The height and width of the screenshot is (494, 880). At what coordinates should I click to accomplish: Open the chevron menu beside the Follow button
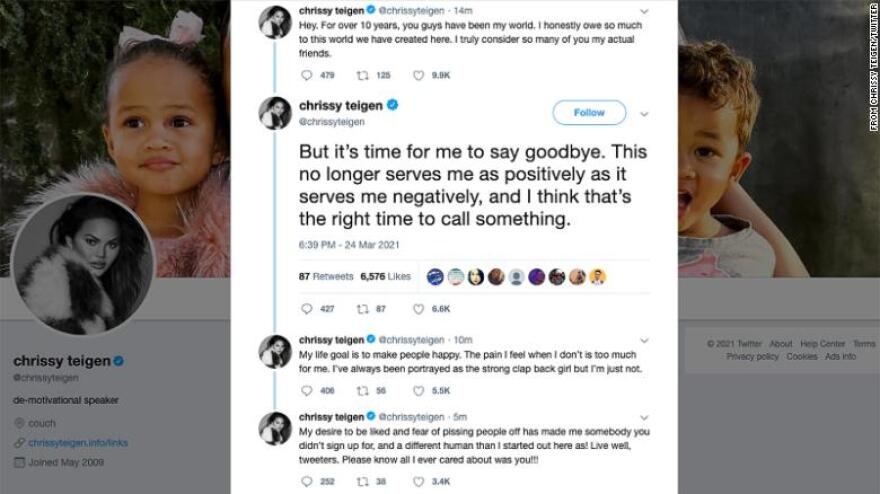pyautogui.click(x=643, y=112)
